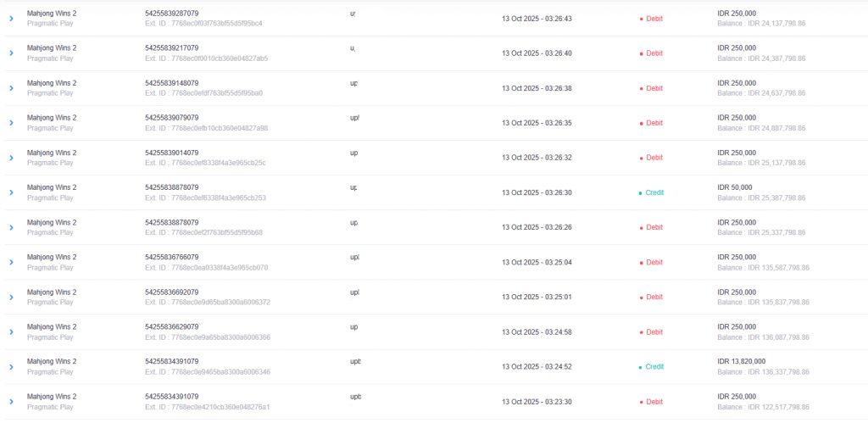The image size is (868, 423).
Task: Expand transaction row at 03:26:40
Action: (11, 53)
